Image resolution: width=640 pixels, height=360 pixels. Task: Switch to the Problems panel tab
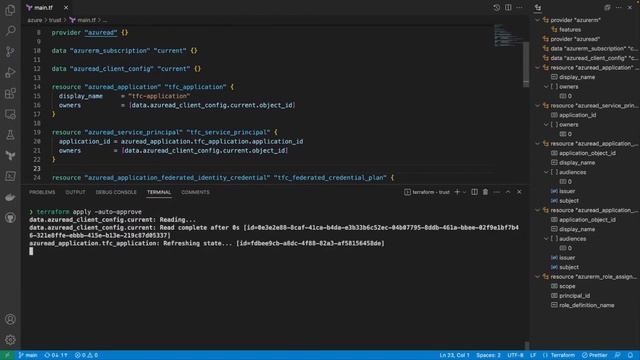(x=42, y=192)
